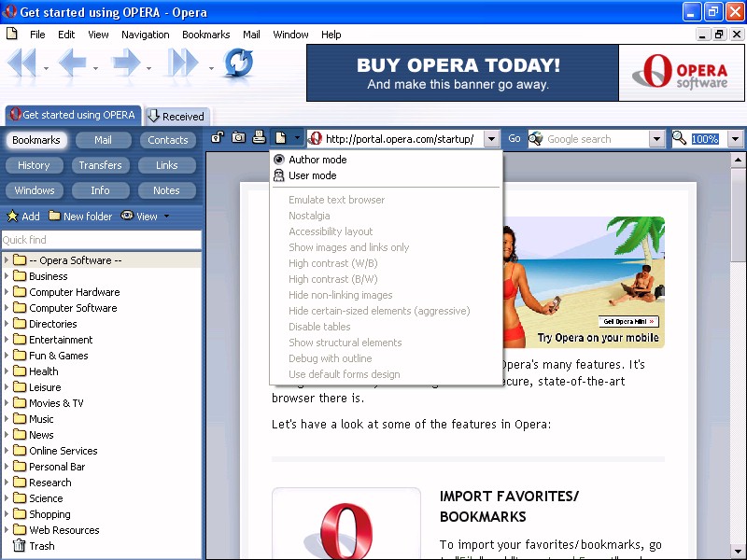Viewport: 747px width, 560px height.
Task: Switch to User mode in the style menu
Action: click(x=386, y=175)
